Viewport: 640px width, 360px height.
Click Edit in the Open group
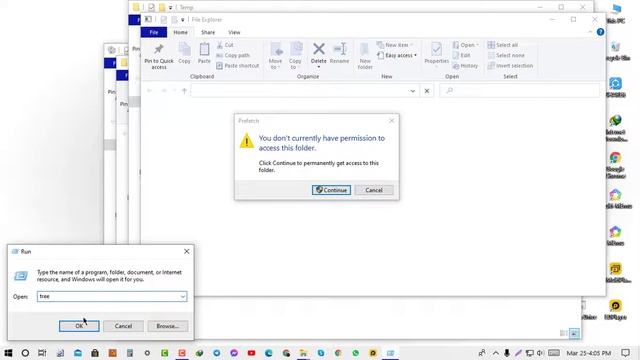click(x=462, y=55)
